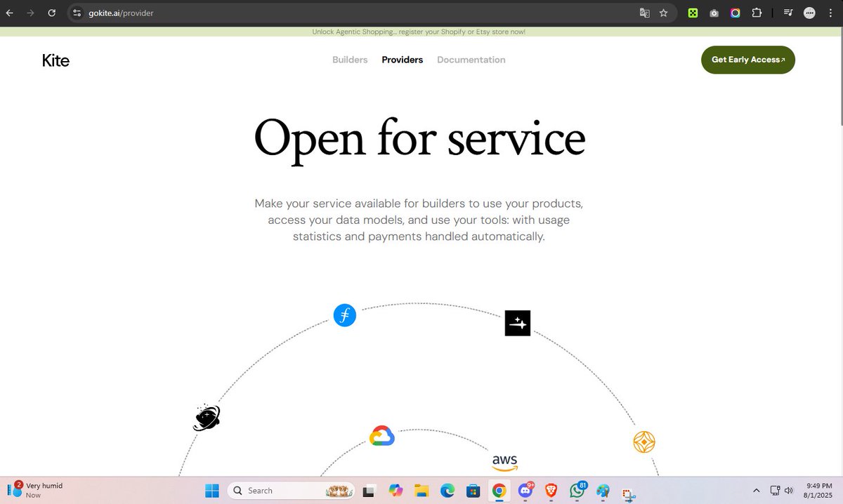
Task: Open the volume speaker tray icon
Action: pyautogui.click(x=788, y=491)
